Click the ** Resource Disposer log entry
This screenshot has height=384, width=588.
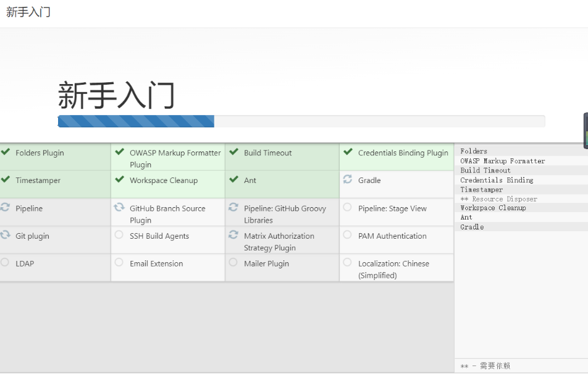point(499,199)
